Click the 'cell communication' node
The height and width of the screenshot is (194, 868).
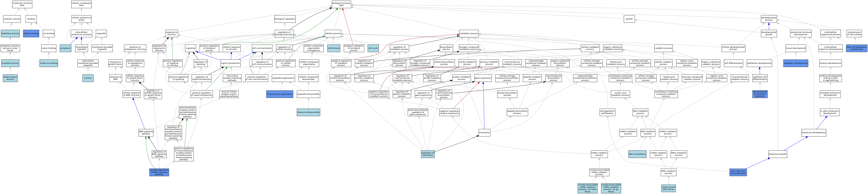click(x=262, y=48)
